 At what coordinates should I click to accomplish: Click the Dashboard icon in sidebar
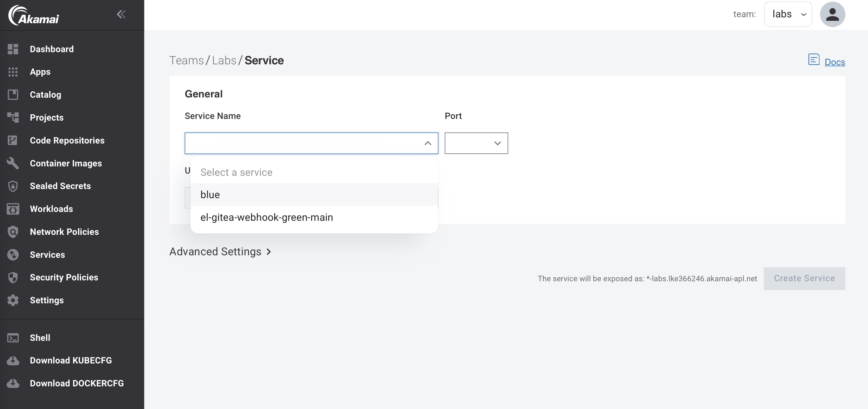(13, 49)
